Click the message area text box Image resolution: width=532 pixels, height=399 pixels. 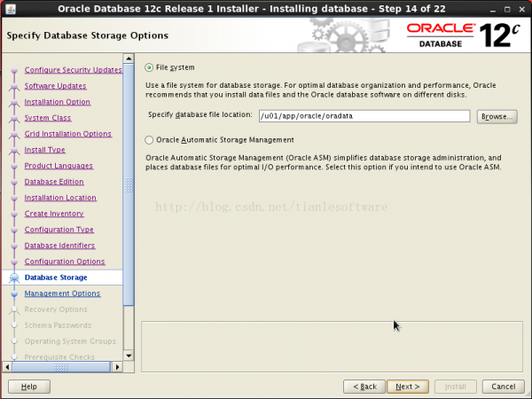click(332, 347)
